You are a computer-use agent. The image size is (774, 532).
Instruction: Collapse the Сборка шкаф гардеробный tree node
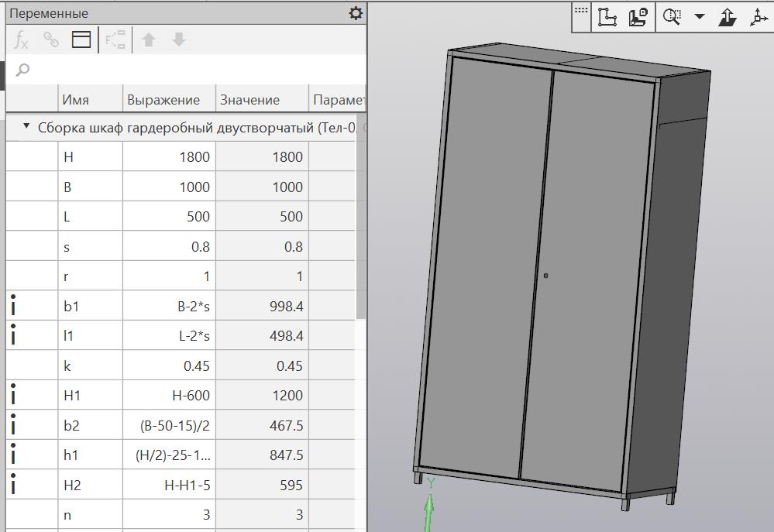point(26,126)
